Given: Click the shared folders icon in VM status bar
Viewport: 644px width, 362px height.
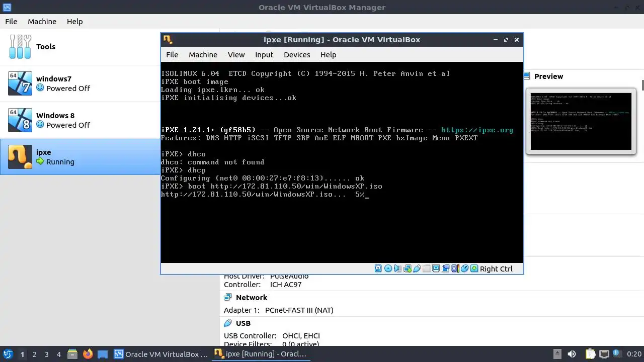Looking at the screenshot, I should click(427, 268).
